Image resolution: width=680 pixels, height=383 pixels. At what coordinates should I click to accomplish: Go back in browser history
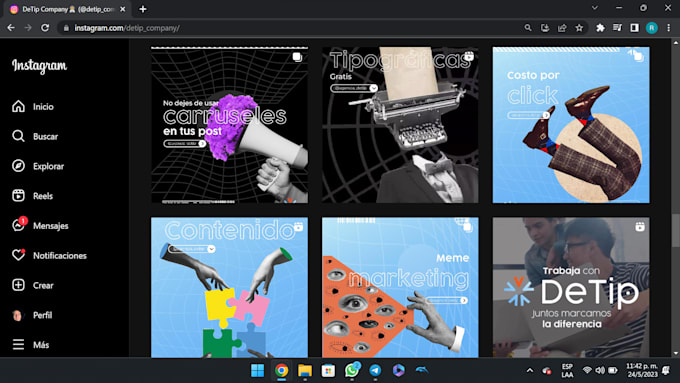pos(11,28)
